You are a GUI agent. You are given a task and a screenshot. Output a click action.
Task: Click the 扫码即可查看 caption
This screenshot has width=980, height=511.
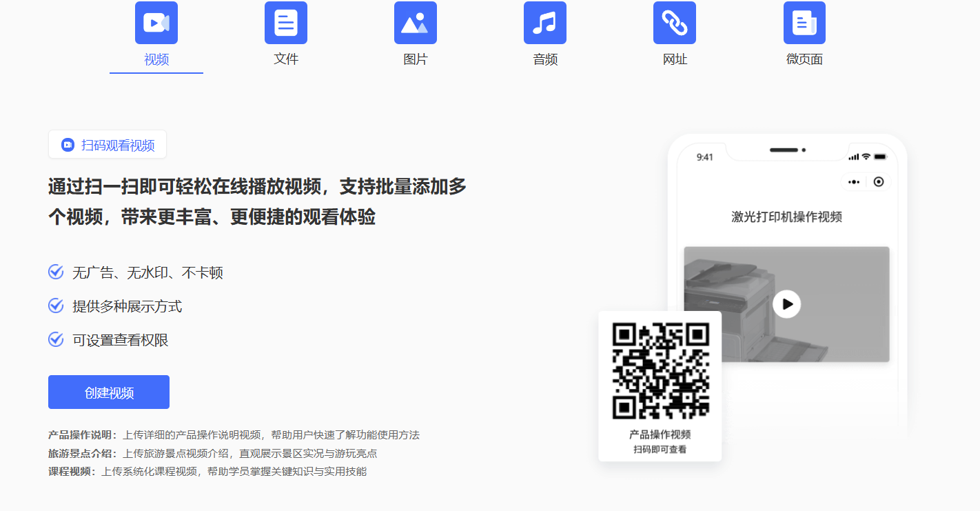coord(660,450)
